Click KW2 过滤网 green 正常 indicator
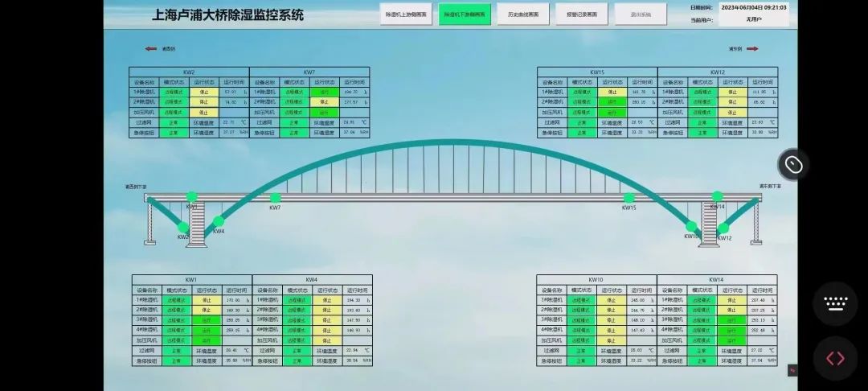Image resolution: width=868 pixels, height=391 pixels. (174, 121)
